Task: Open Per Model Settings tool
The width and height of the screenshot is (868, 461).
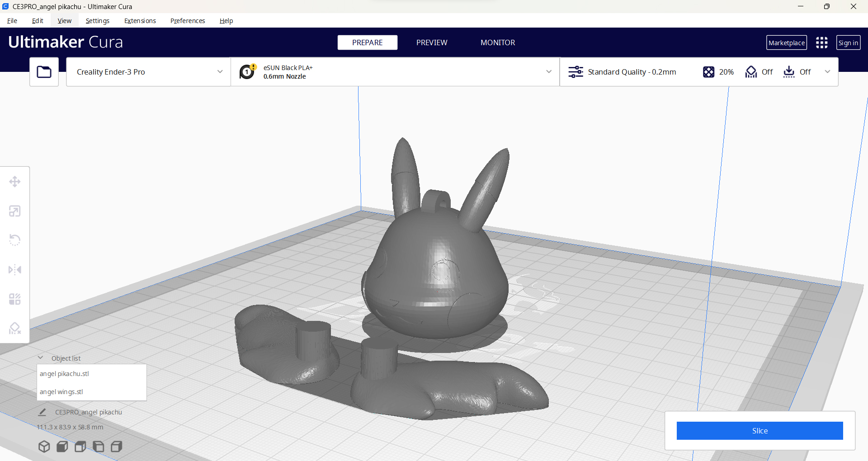Action: click(15, 299)
